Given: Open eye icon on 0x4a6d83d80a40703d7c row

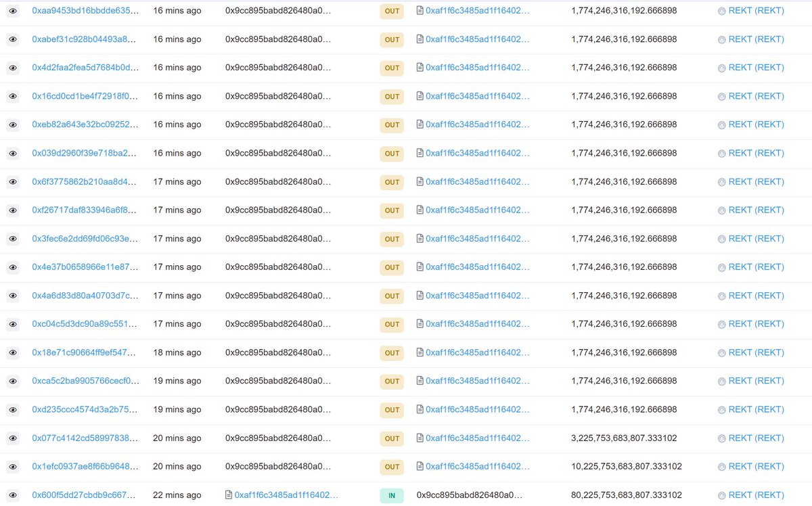Looking at the screenshot, I should [x=13, y=296].
